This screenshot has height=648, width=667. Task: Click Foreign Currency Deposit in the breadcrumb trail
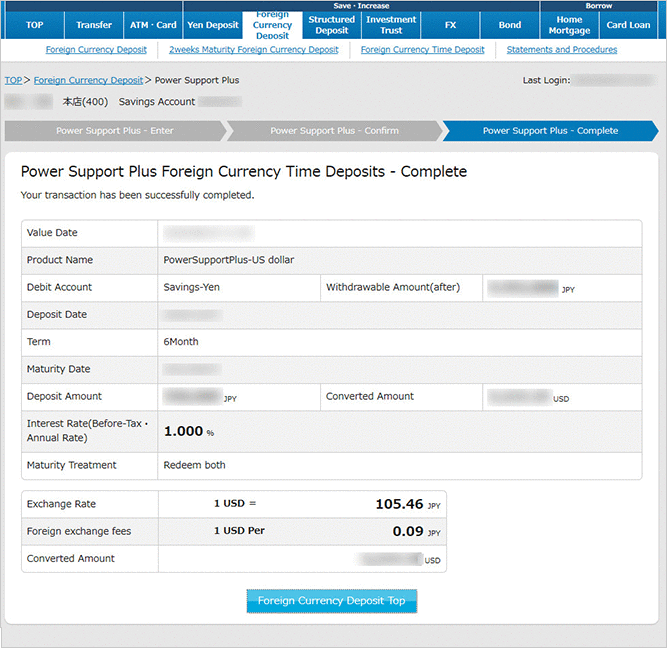click(x=88, y=80)
